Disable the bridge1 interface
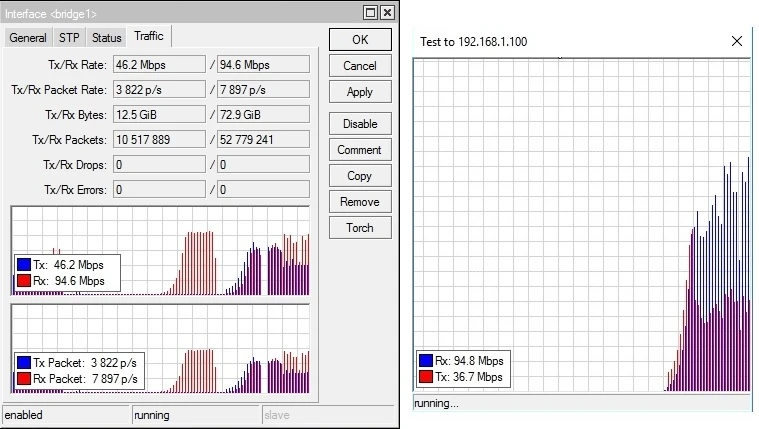Screen dimensions: 759x429 pyautogui.click(x=359, y=124)
